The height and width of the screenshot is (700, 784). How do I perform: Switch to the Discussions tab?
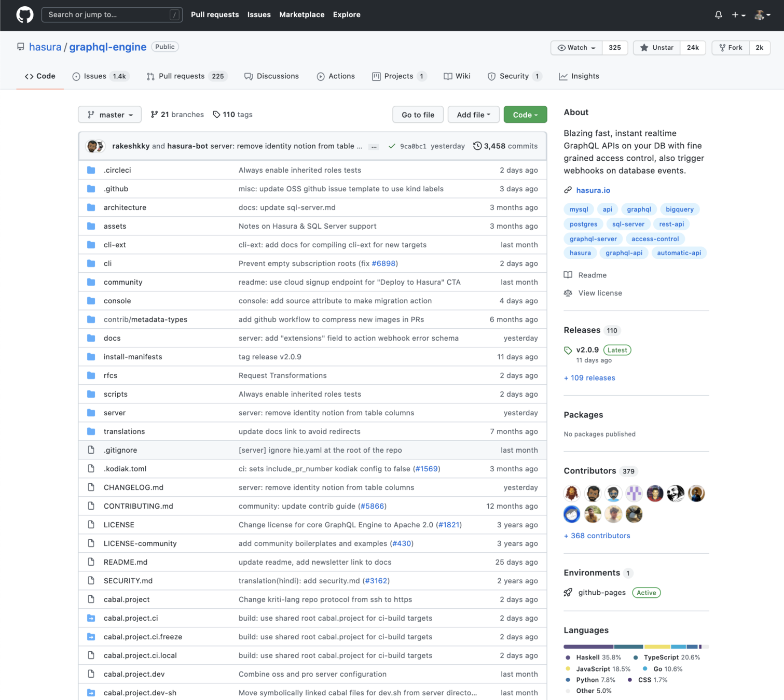tap(271, 76)
